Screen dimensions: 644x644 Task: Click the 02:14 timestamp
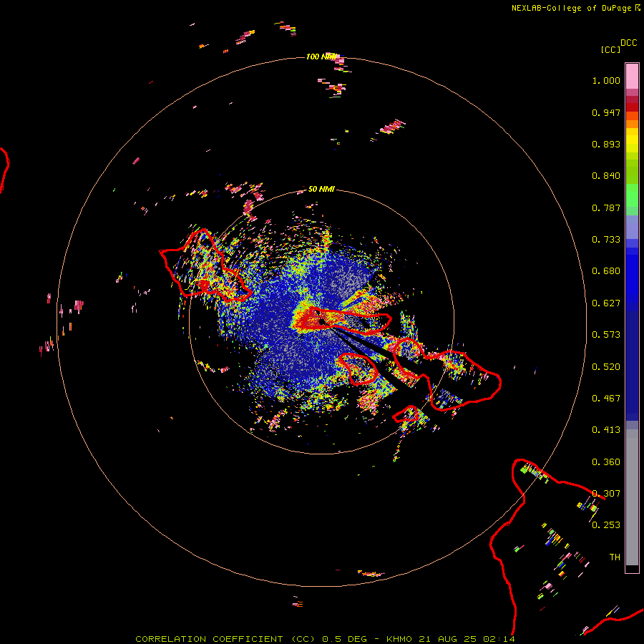point(499,639)
